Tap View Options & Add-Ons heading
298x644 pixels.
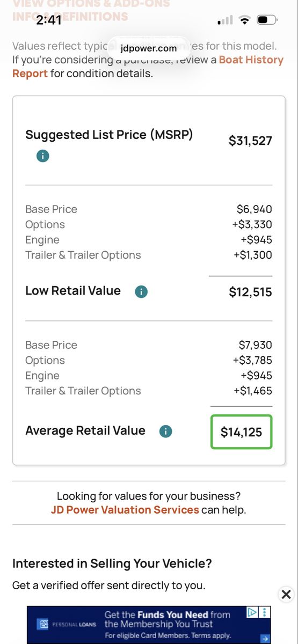click(91, 4)
